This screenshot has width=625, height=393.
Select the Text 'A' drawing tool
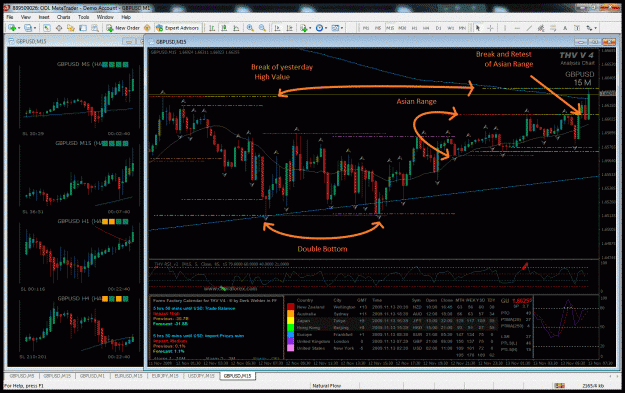565,28
